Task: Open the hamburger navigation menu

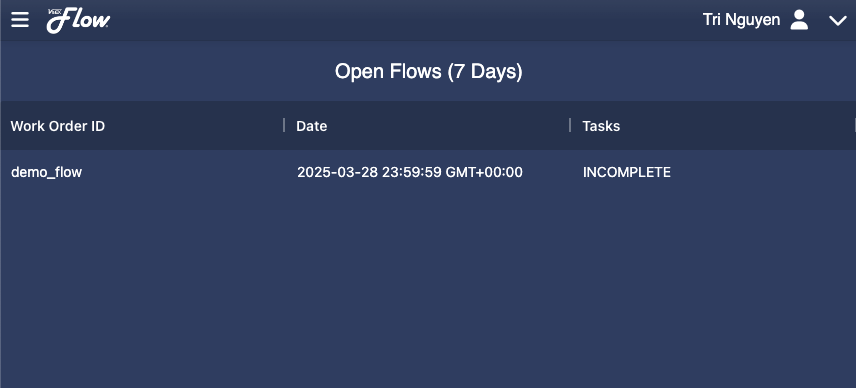Action: click(20, 20)
